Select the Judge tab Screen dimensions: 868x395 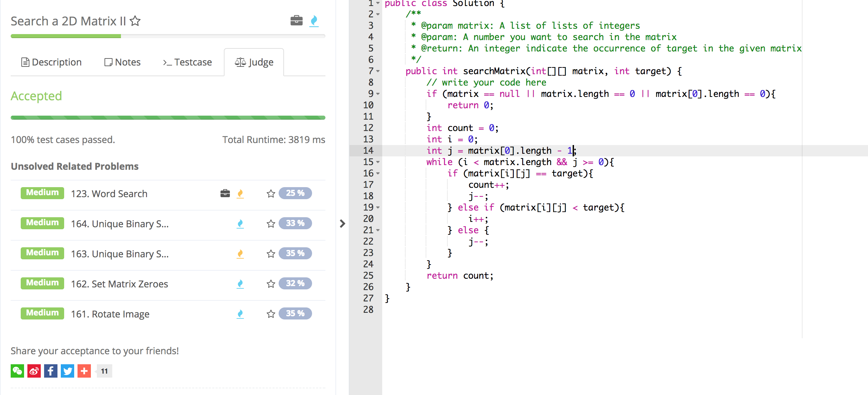[254, 62]
